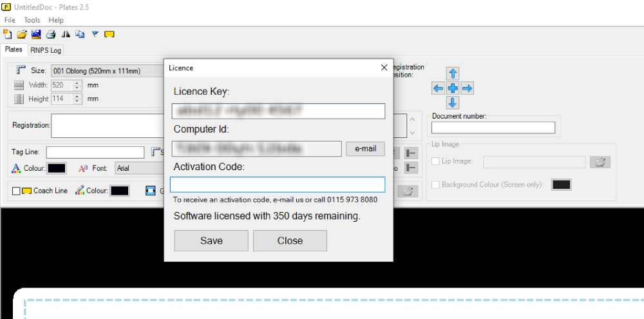Open the Size dropdown showing 001 Oblong
This screenshot has height=319, width=644.
(108, 71)
